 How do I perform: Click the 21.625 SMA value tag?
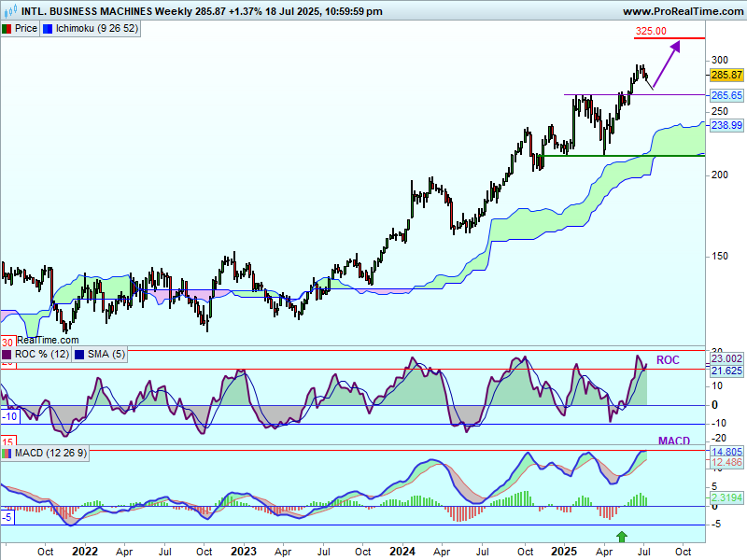pyautogui.click(x=726, y=371)
